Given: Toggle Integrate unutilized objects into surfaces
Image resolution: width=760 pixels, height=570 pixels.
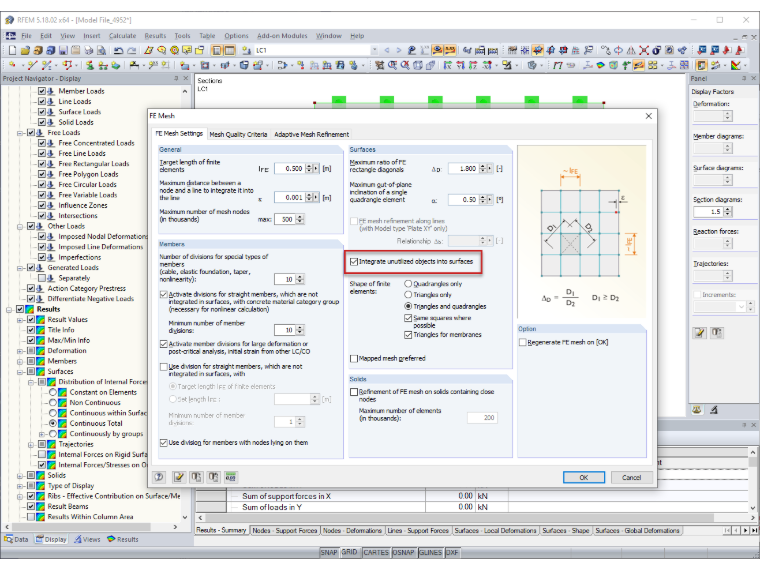Looking at the screenshot, I should [354, 262].
